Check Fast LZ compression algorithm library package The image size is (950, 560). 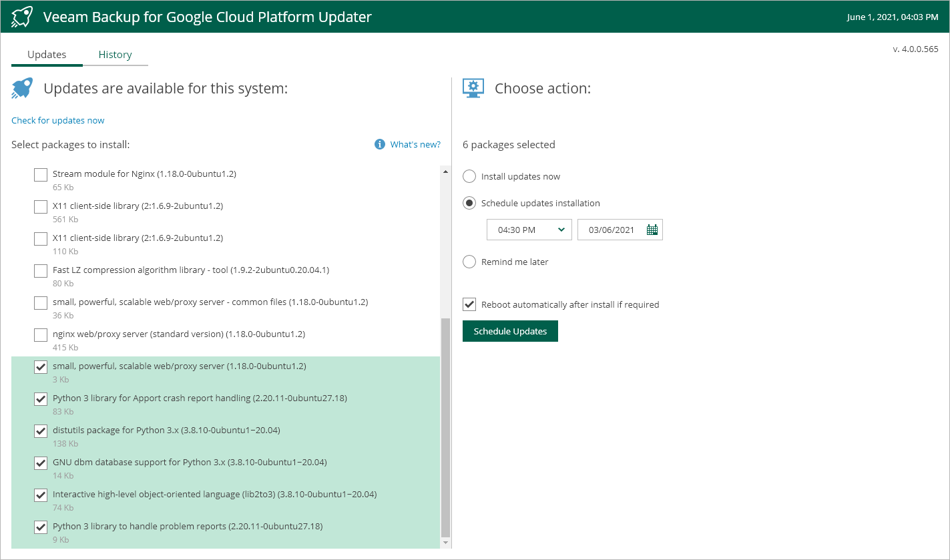tap(41, 271)
